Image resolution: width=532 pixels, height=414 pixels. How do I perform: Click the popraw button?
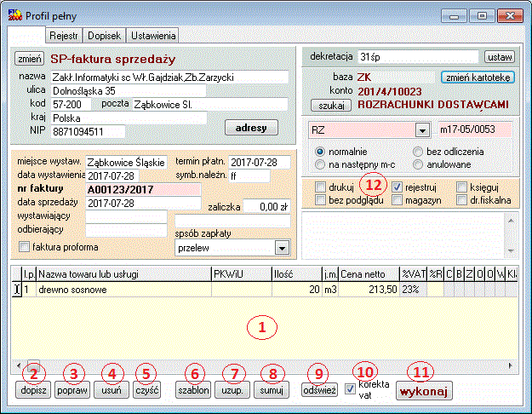click(72, 390)
